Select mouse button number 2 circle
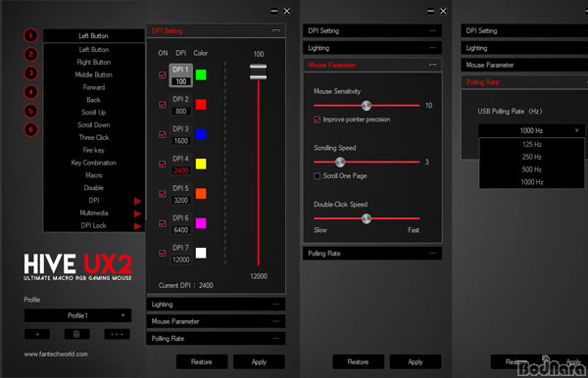The height and width of the screenshot is (378, 588). (30, 54)
